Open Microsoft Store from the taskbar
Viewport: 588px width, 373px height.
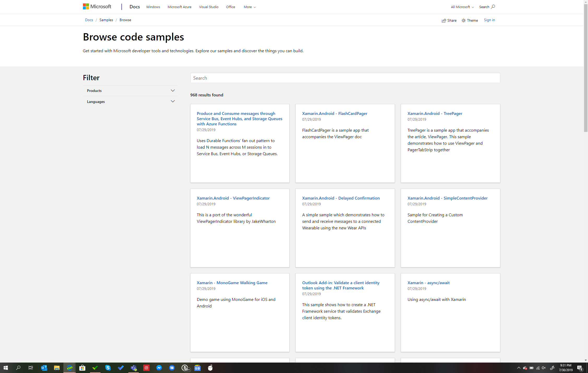click(82, 368)
